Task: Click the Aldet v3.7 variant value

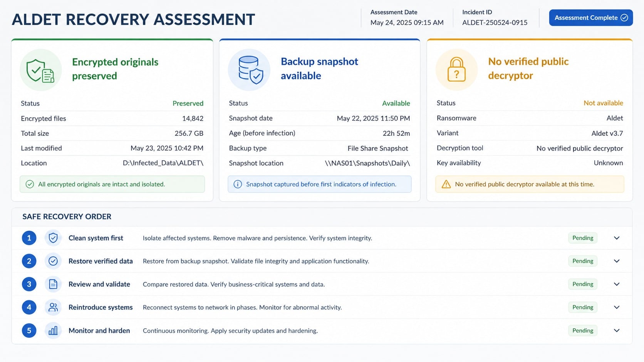Action: tap(607, 133)
